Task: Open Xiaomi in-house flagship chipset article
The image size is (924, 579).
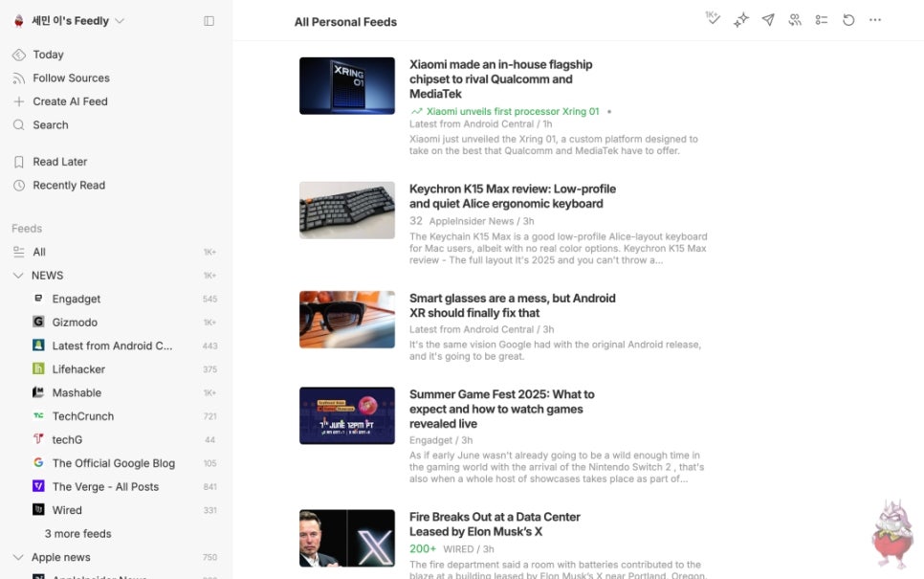Action: pos(501,79)
